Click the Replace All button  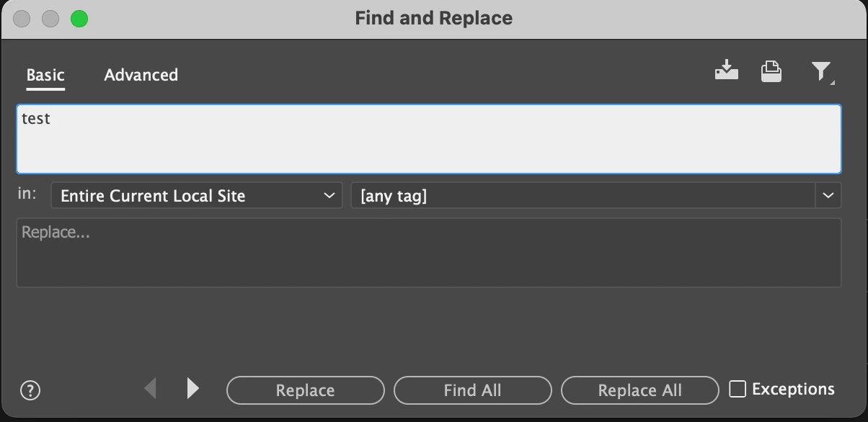click(640, 390)
